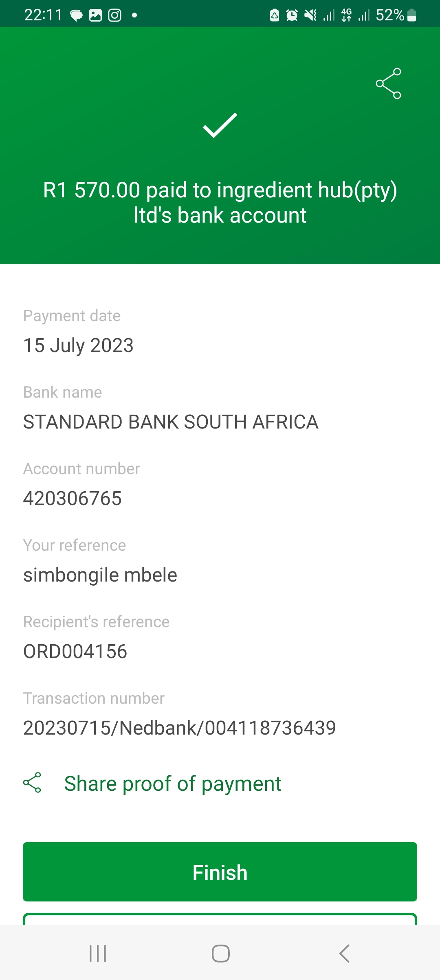The image size is (440, 980).
Task: Select the account number 420306765
Action: pyautogui.click(x=73, y=499)
